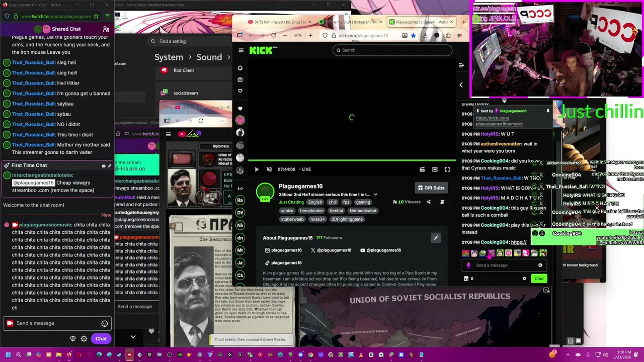This screenshot has height=362, width=644.
Task: Click Twitch chat Send a message field
Action: point(56,323)
